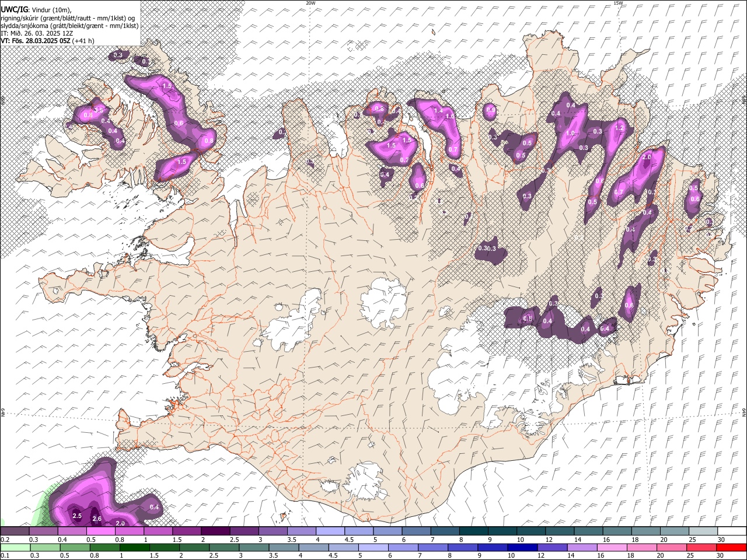Screen dimensions: 747x560
Task: Select the top legend swatch between 1.5 and 2
Action: (x=187, y=531)
